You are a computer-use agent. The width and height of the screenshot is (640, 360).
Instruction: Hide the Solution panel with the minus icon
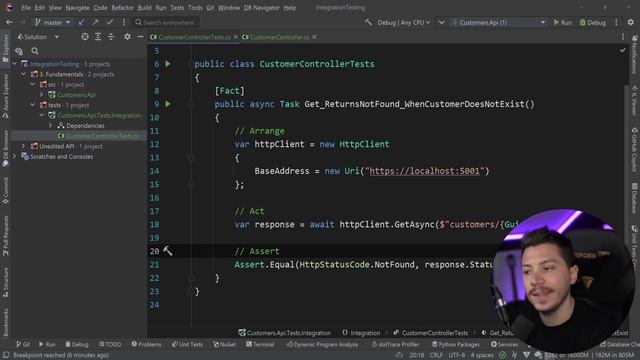point(140,37)
